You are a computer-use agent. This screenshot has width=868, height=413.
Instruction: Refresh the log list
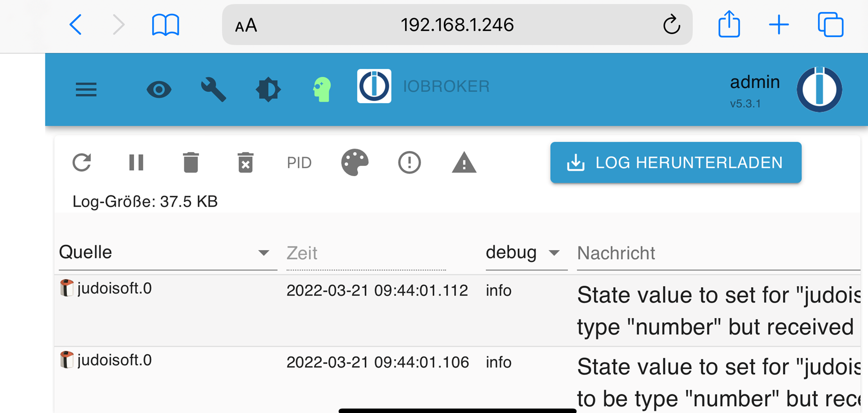coord(82,162)
